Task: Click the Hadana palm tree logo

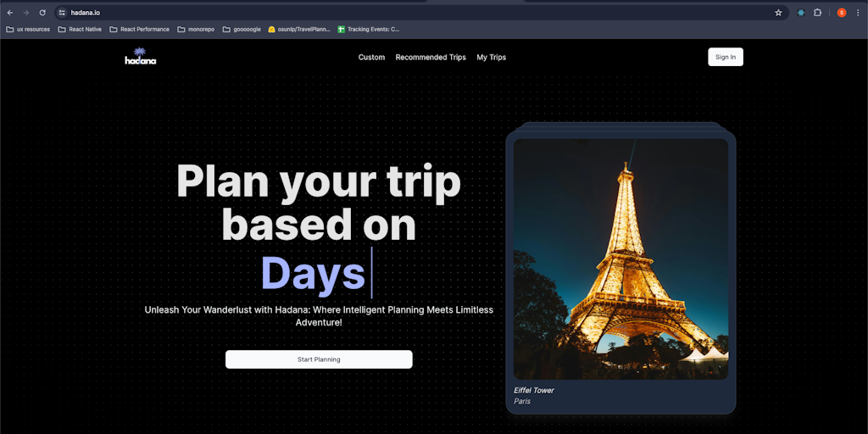Action: point(140,57)
